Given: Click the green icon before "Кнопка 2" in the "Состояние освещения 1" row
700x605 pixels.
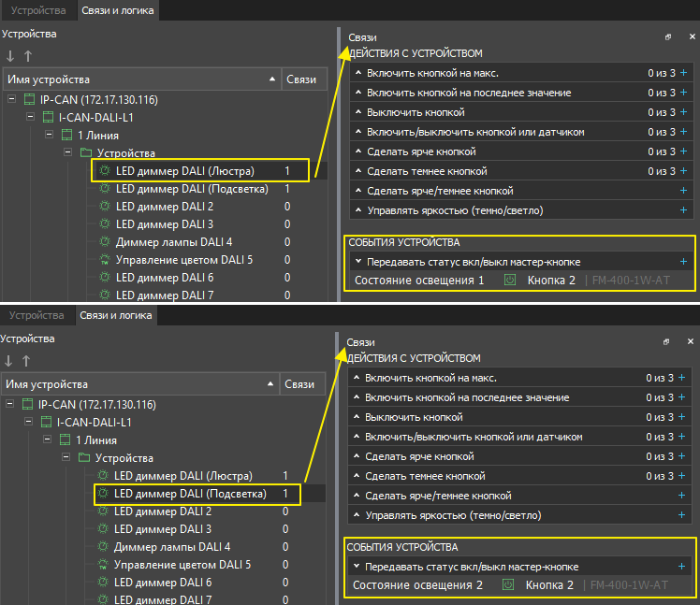Looking at the screenshot, I should [x=510, y=280].
